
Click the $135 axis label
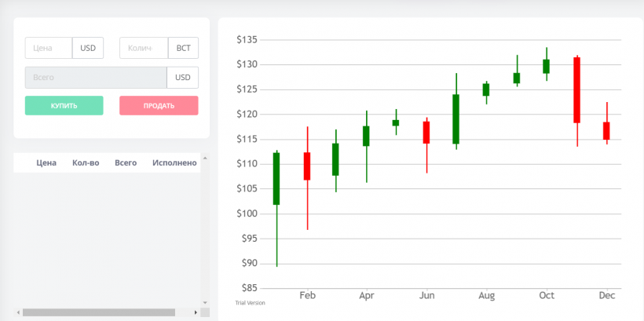[x=247, y=40]
